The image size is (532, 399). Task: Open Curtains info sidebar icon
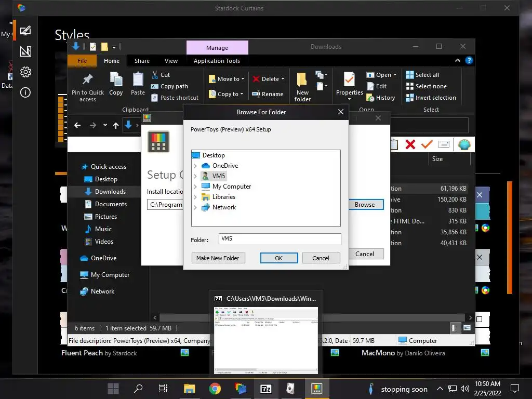pos(25,92)
